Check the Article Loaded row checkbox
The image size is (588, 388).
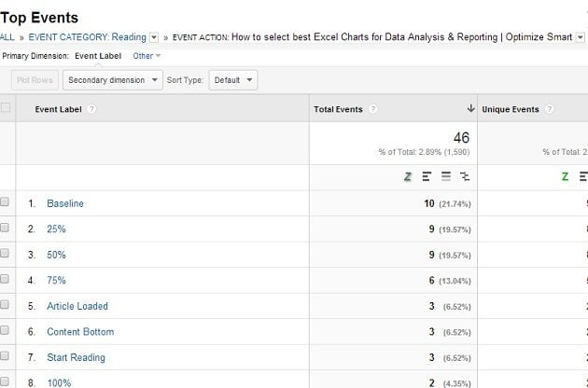pyautogui.click(x=4, y=304)
